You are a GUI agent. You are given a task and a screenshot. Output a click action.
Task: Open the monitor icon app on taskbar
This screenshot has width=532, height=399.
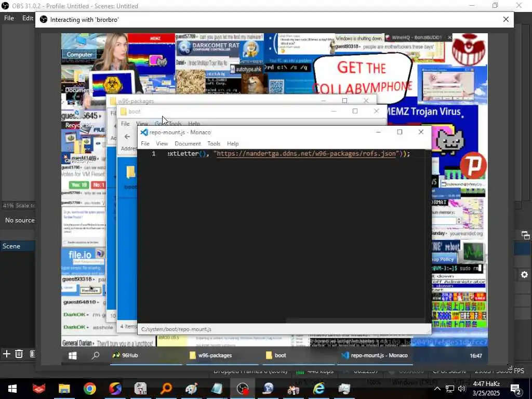pos(344,389)
